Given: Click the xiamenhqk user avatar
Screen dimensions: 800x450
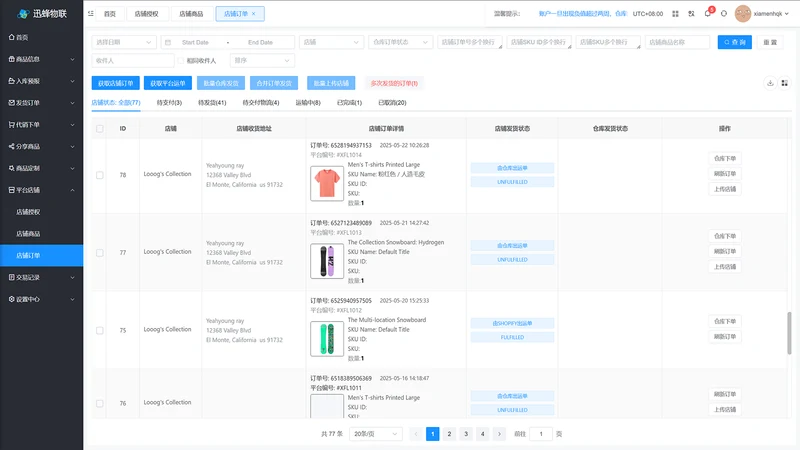Looking at the screenshot, I should point(742,14).
